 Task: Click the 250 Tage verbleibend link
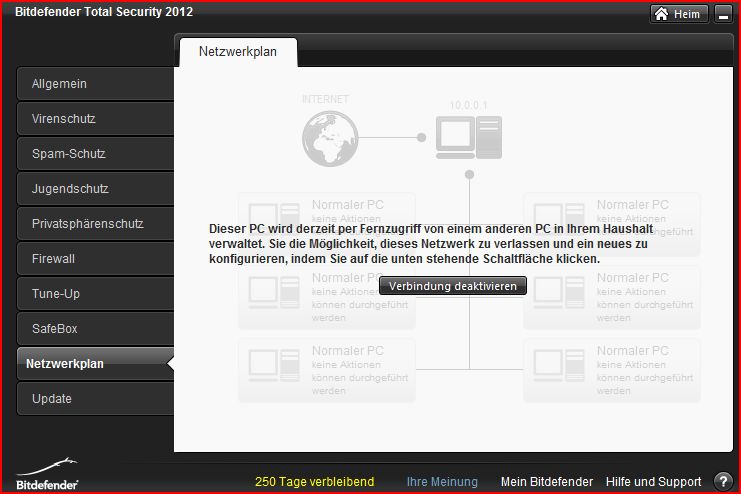315,482
